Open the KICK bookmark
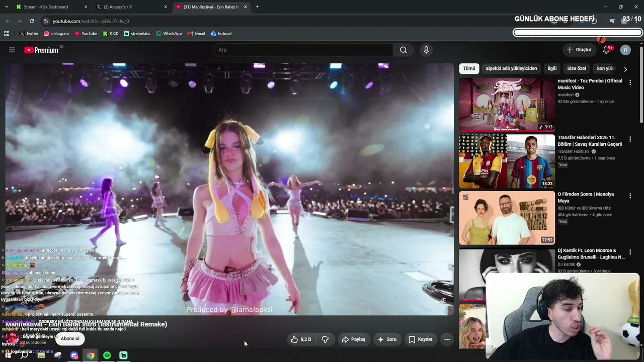Viewport: 644px width, 362px height. [111, 34]
